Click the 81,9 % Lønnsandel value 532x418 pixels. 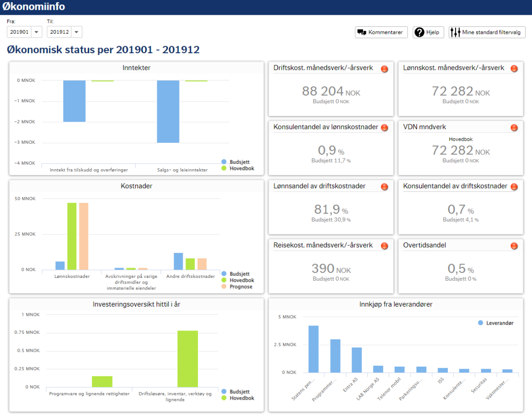tap(331, 209)
